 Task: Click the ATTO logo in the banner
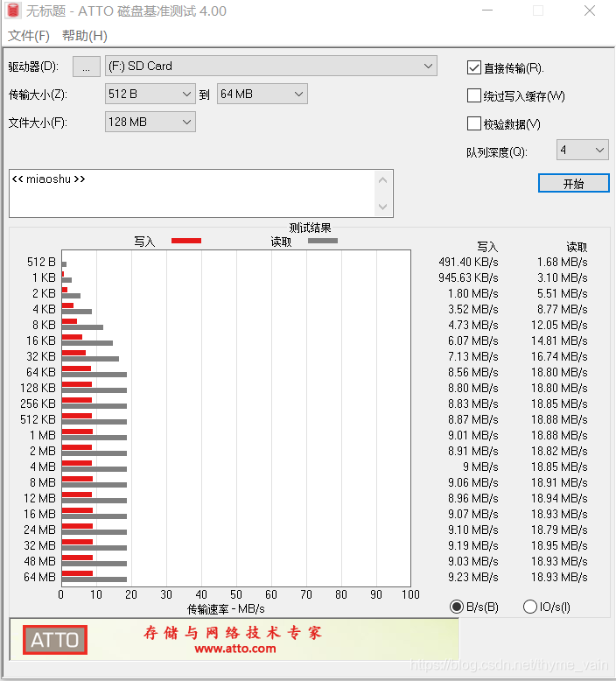click(x=55, y=640)
